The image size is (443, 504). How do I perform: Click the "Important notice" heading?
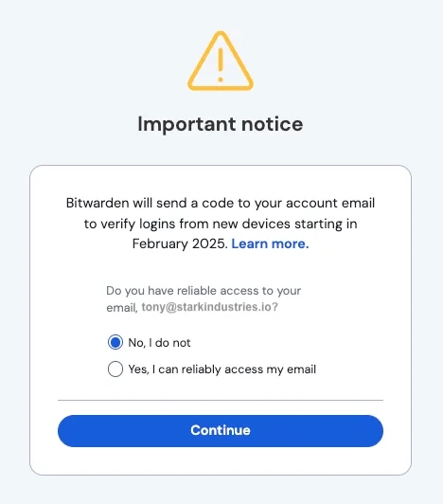221,124
